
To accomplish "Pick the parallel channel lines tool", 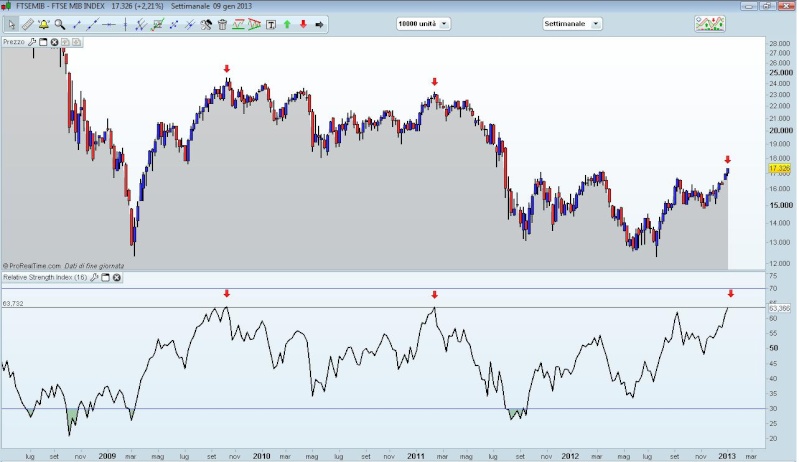I will tap(141, 24).
